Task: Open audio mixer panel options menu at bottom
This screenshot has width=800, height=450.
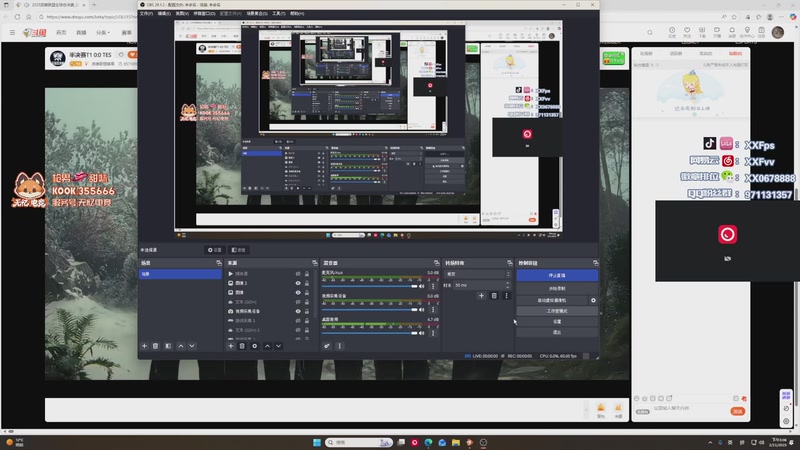Action: (340, 346)
